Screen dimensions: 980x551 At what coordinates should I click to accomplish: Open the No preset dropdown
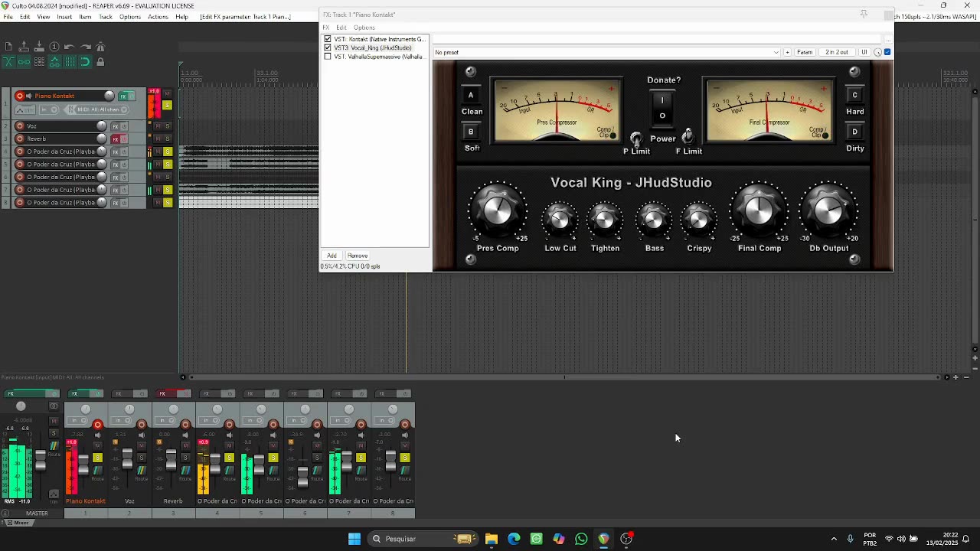607,52
